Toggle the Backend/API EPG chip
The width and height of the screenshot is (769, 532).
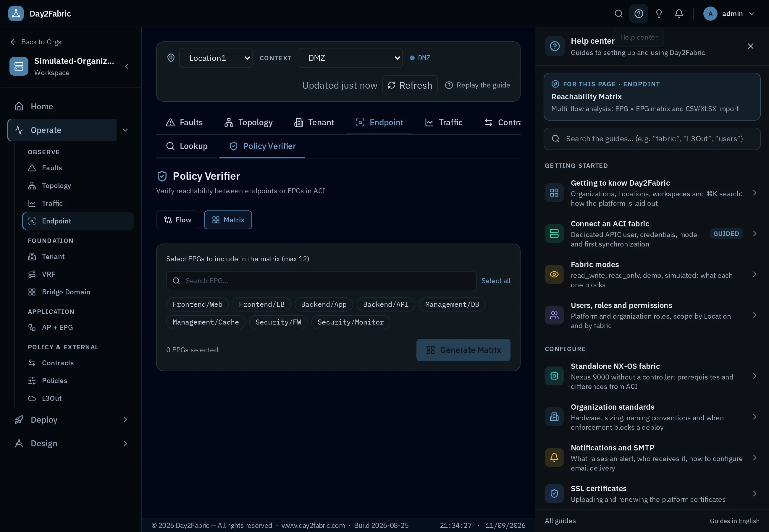385,304
